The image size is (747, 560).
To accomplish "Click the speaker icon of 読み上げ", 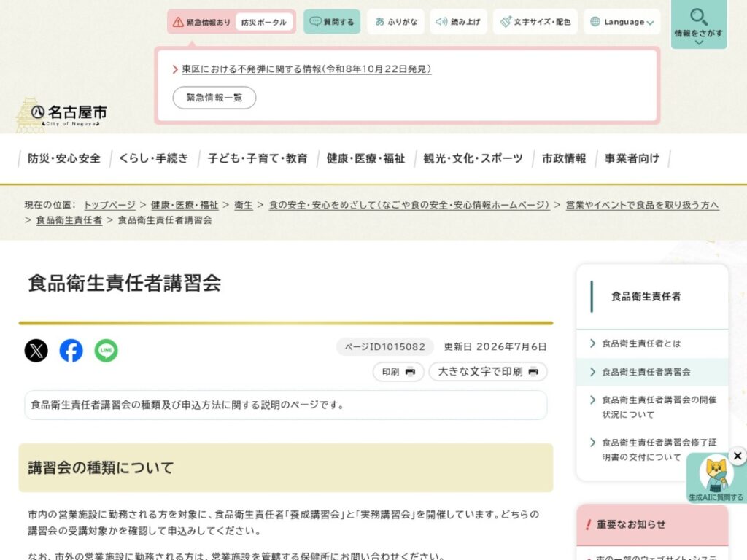I will pos(441,21).
